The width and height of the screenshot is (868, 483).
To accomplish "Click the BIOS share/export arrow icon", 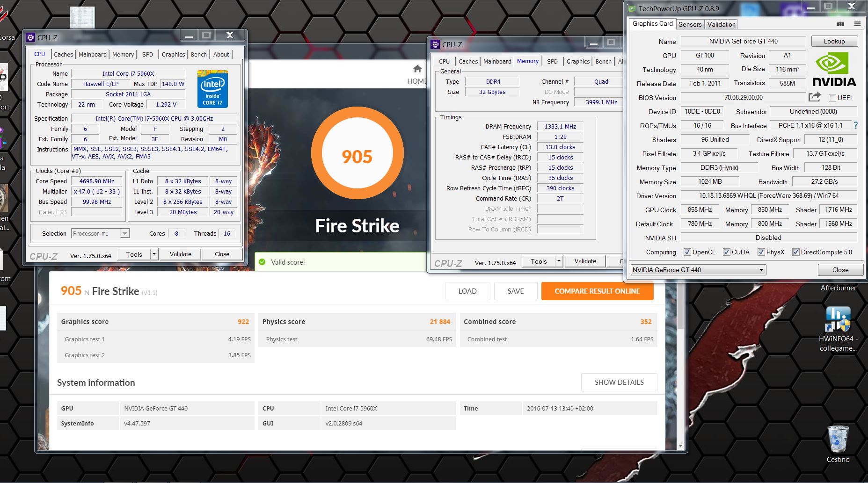I will point(815,97).
